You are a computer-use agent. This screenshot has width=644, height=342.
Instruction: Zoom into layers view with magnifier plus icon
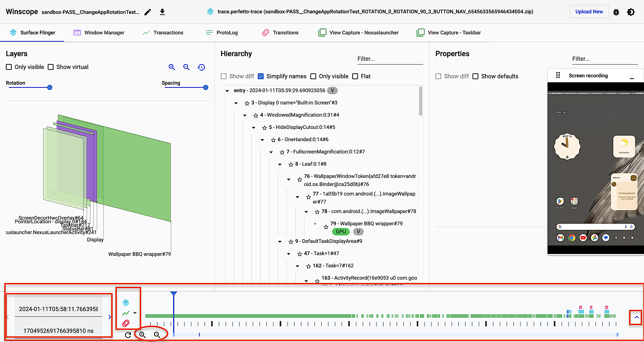[172, 67]
